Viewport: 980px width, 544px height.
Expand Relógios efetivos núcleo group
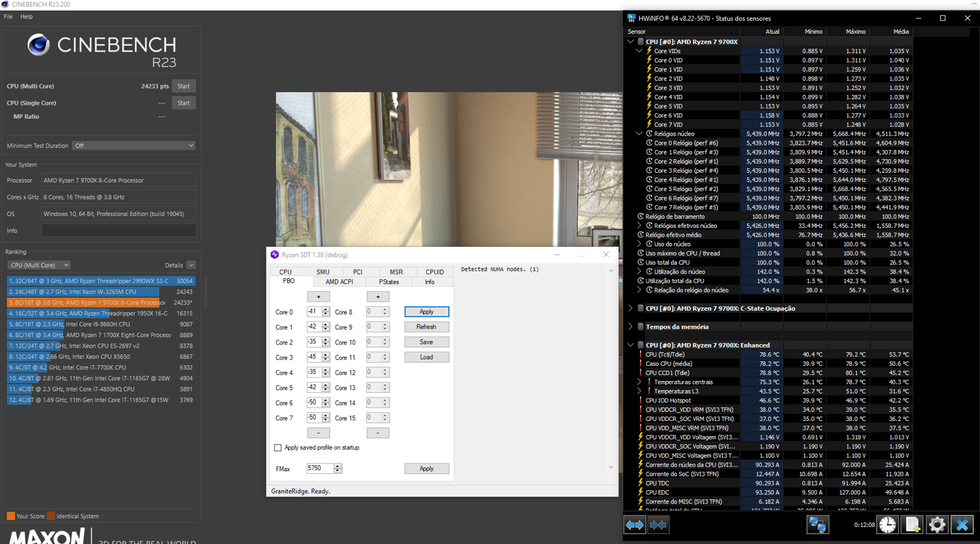coord(640,226)
